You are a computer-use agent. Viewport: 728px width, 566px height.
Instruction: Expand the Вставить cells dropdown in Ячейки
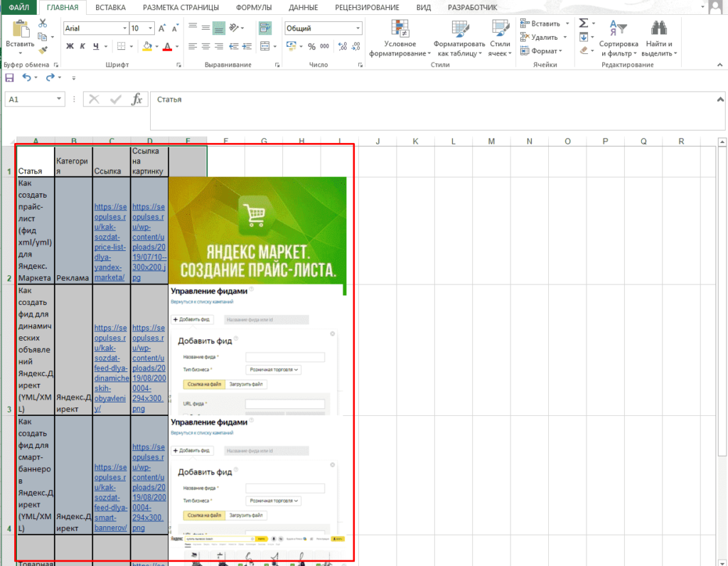[x=567, y=23]
